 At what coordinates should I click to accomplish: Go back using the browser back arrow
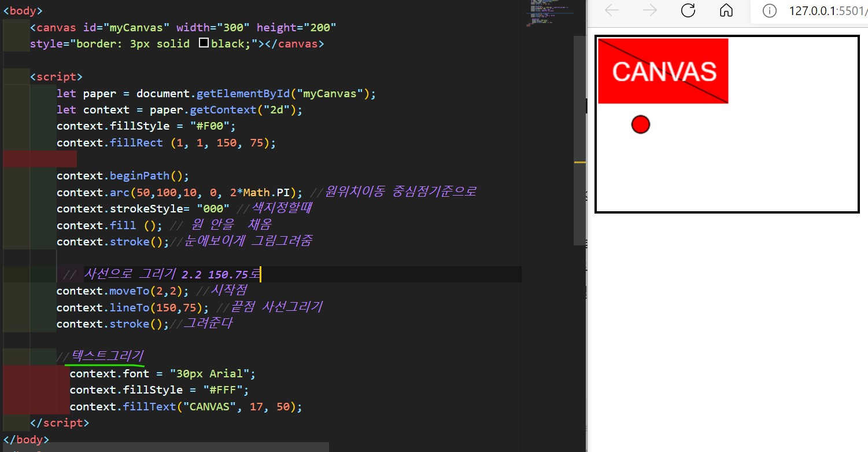[612, 10]
